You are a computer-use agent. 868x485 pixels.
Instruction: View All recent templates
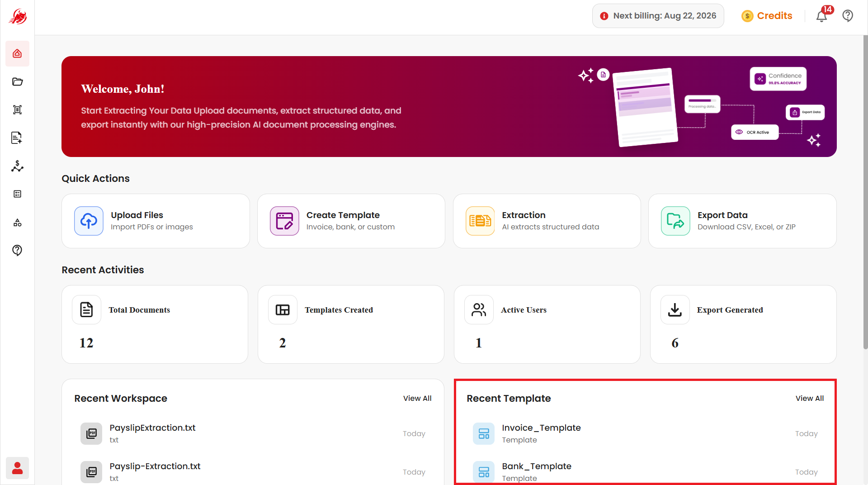[x=810, y=398]
